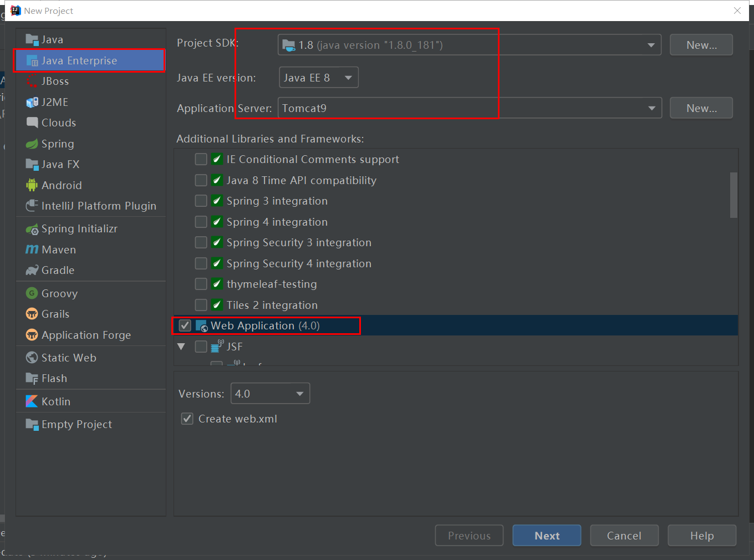The width and height of the screenshot is (754, 560).
Task: Click the Cancel button
Action: tap(624, 536)
